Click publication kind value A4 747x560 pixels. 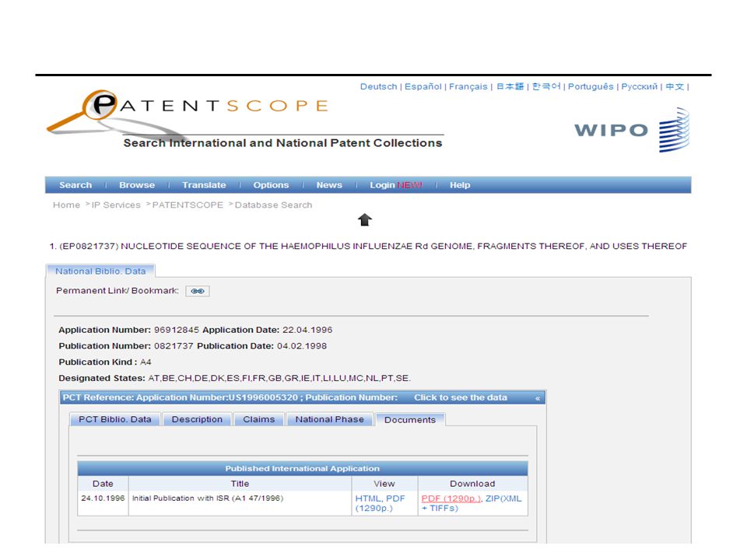coord(146,362)
